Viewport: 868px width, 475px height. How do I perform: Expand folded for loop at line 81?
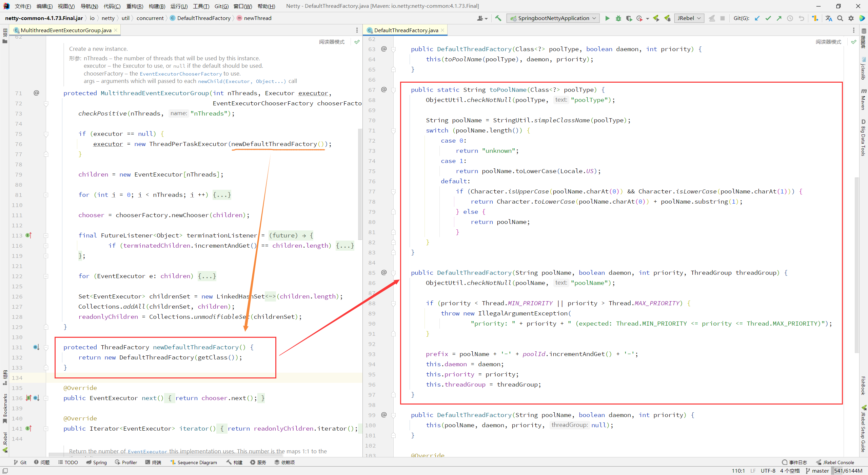(46, 195)
